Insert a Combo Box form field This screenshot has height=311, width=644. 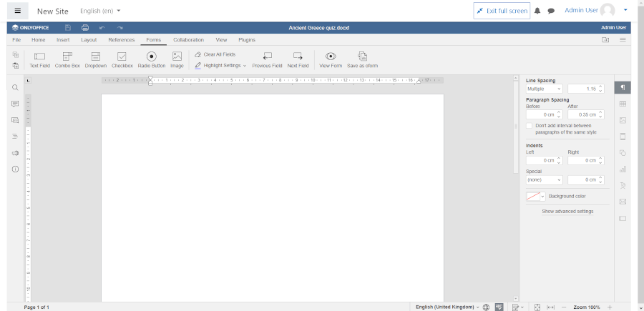click(x=67, y=60)
